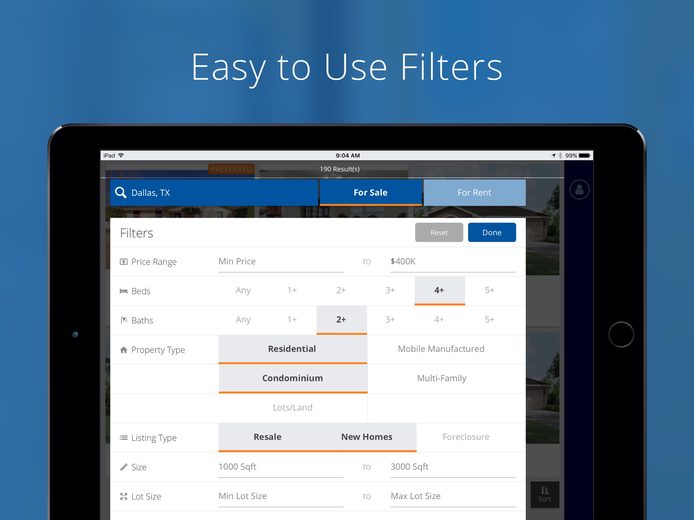Click the Price Range money icon
The height and width of the screenshot is (520, 694).
click(x=124, y=262)
